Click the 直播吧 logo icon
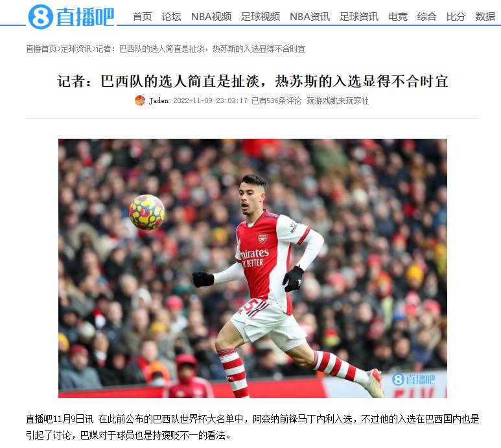This screenshot has height=448, width=501. (71, 17)
